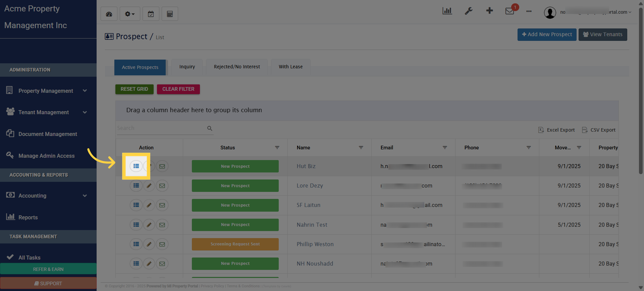The image size is (644, 291).
Task: Click the prospect Search input field
Action: pyautogui.click(x=161, y=128)
